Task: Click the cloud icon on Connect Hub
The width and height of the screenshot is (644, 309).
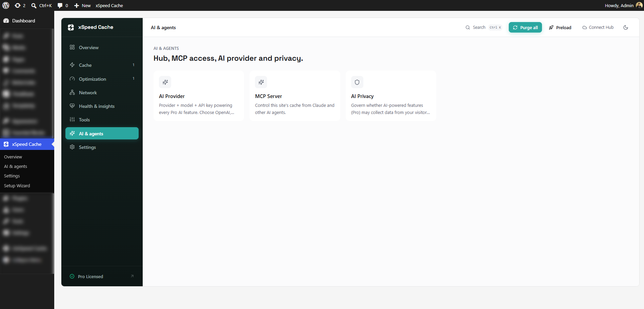Action: [585, 27]
